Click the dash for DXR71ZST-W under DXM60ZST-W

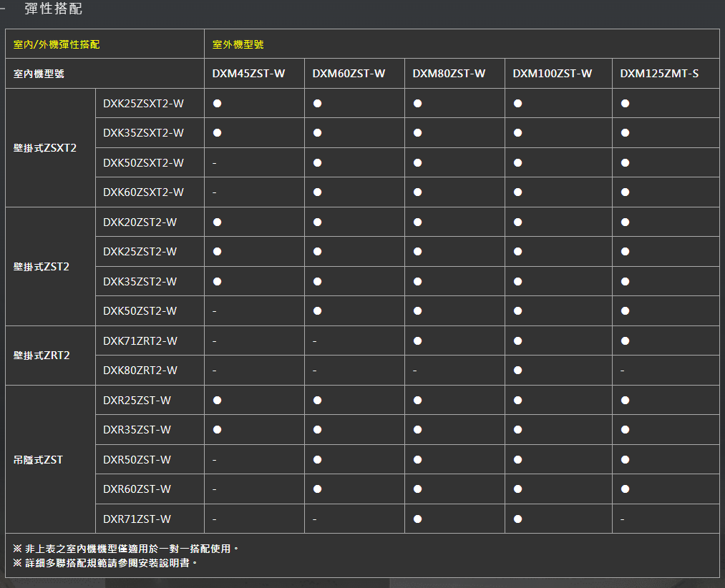pyautogui.click(x=315, y=519)
